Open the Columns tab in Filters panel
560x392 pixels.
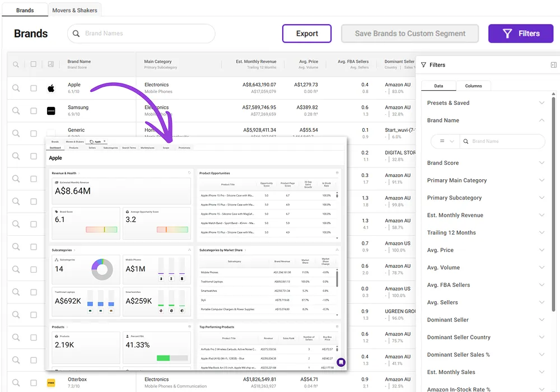(473, 86)
